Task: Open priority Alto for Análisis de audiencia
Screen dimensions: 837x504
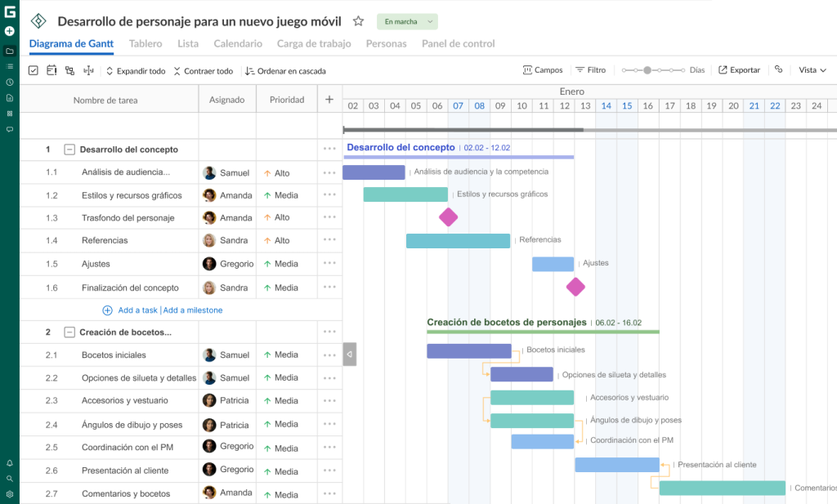Action: [276, 173]
